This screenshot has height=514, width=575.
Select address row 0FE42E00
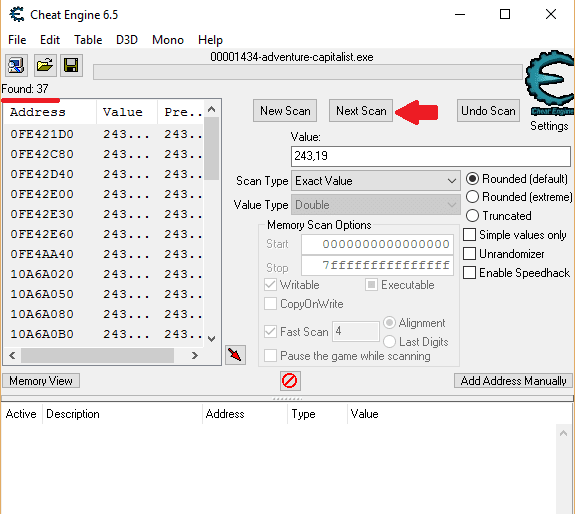tap(103, 194)
